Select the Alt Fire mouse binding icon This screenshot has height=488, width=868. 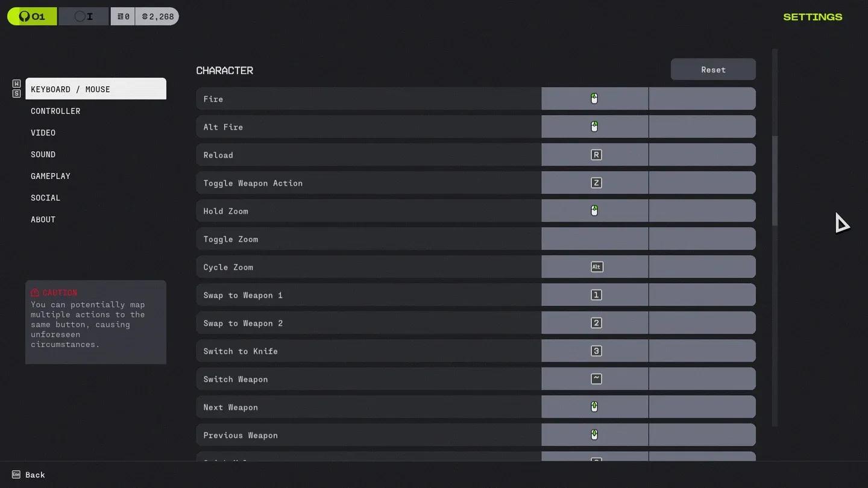(594, 126)
